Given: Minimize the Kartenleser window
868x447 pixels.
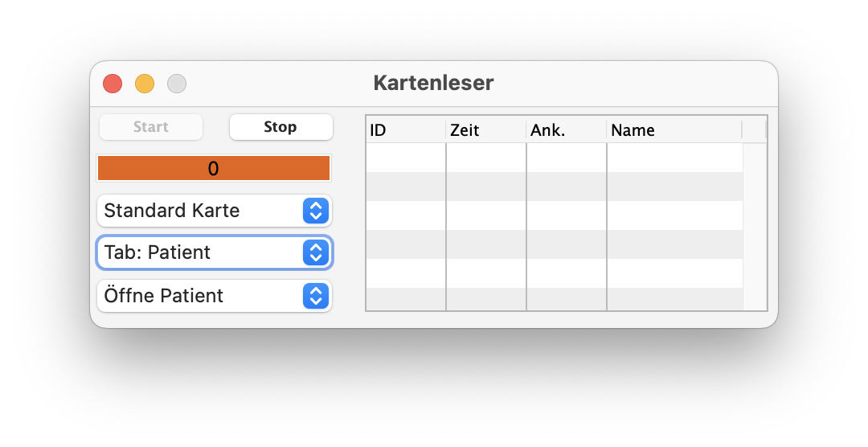Looking at the screenshot, I should tap(145, 84).
